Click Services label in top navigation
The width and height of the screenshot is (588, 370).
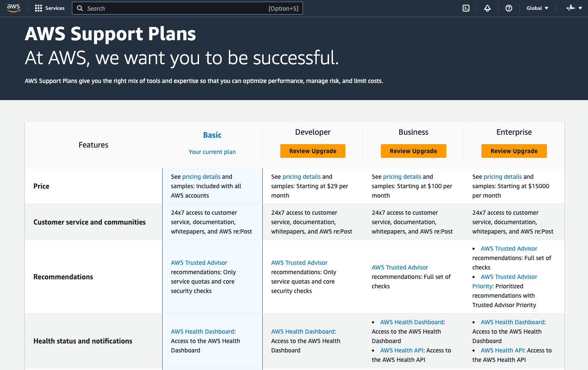[x=55, y=8]
